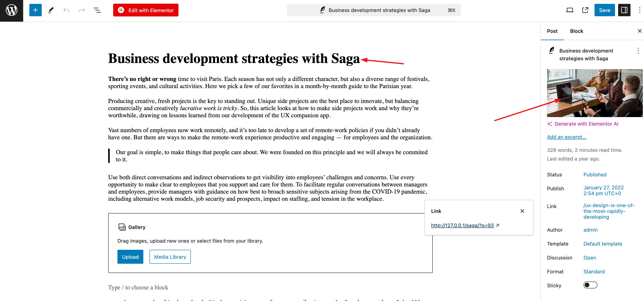Save the post

(605, 10)
